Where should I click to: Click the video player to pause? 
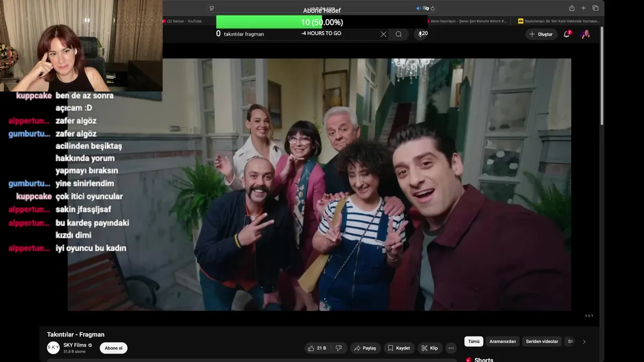point(319,185)
